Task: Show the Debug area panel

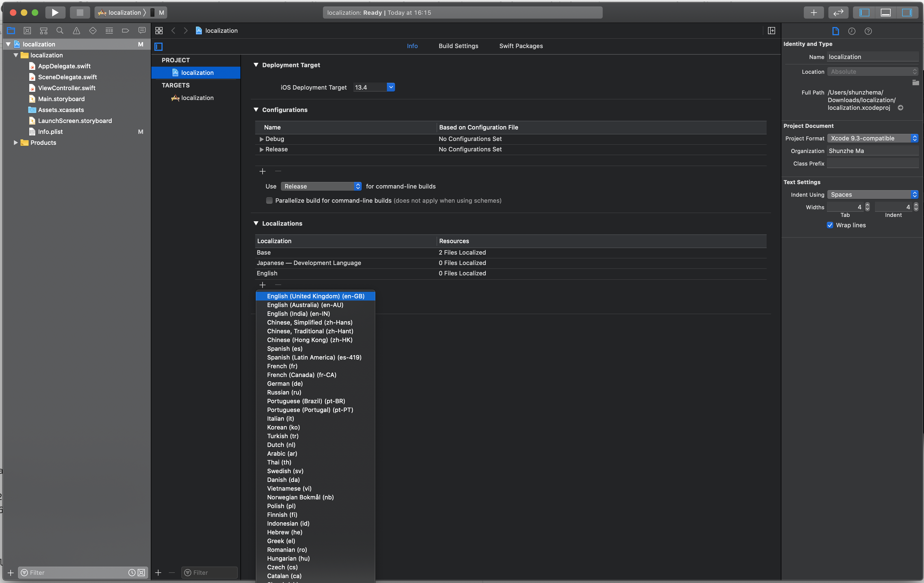Action: [886, 13]
